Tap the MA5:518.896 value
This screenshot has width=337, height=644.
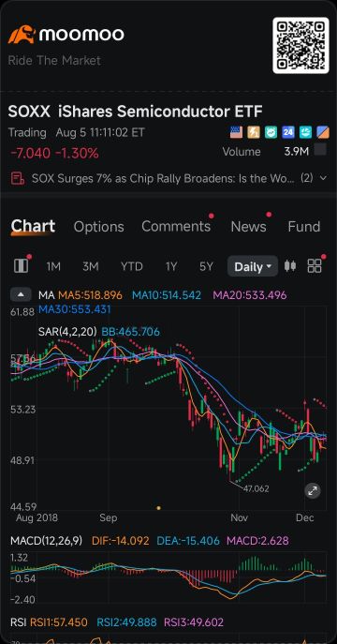click(x=90, y=295)
